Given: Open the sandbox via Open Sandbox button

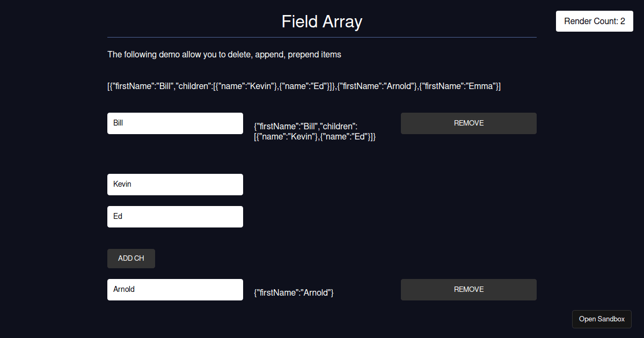Looking at the screenshot, I should coord(602,319).
